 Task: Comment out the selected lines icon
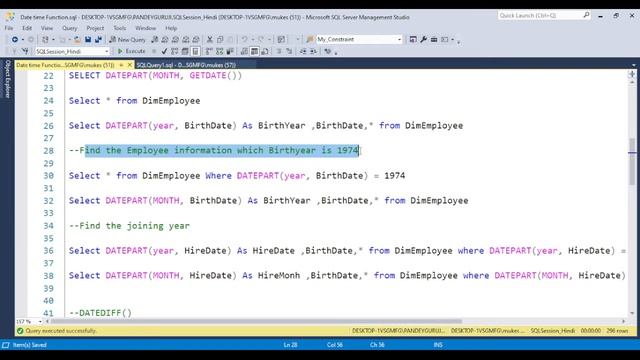tap(279, 51)
